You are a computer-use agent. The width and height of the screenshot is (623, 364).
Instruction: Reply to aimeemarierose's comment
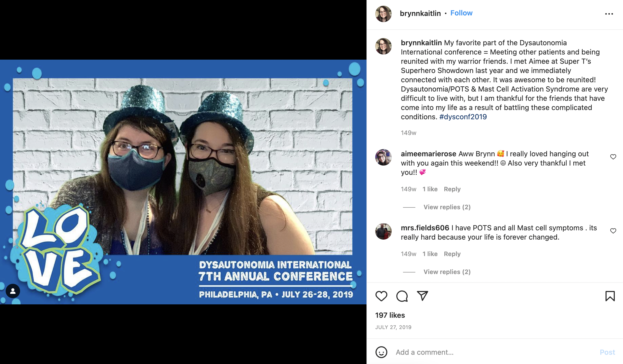pos(452,189)
